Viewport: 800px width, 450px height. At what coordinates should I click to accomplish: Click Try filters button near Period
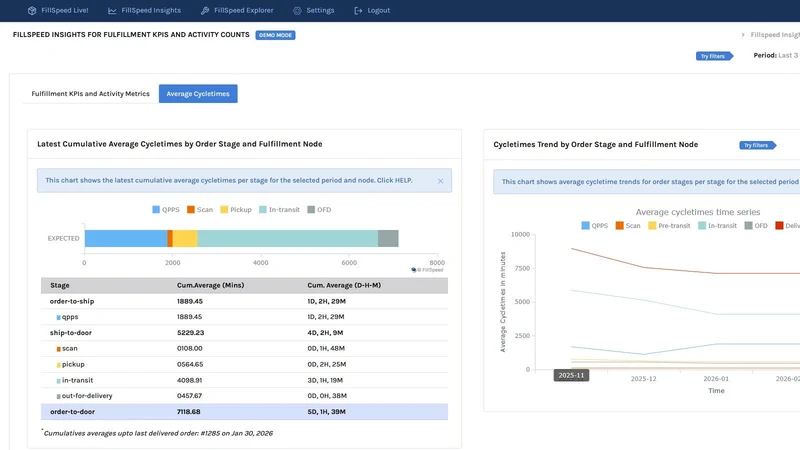714,56
